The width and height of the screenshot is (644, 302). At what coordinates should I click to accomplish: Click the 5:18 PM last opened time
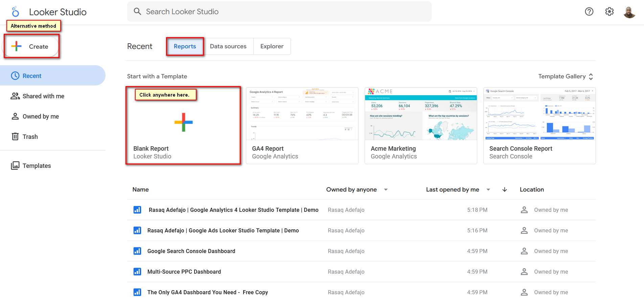pyautogui.click(x=477, y=210)
